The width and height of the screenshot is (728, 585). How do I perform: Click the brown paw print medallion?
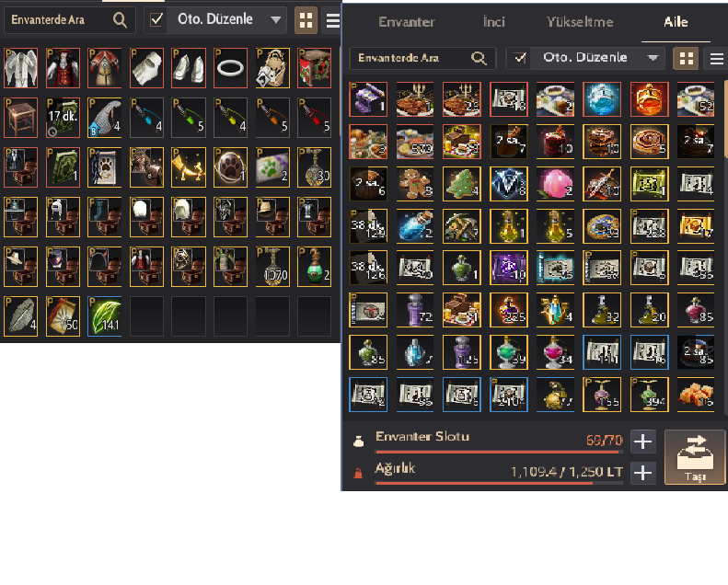pos(230,167)
